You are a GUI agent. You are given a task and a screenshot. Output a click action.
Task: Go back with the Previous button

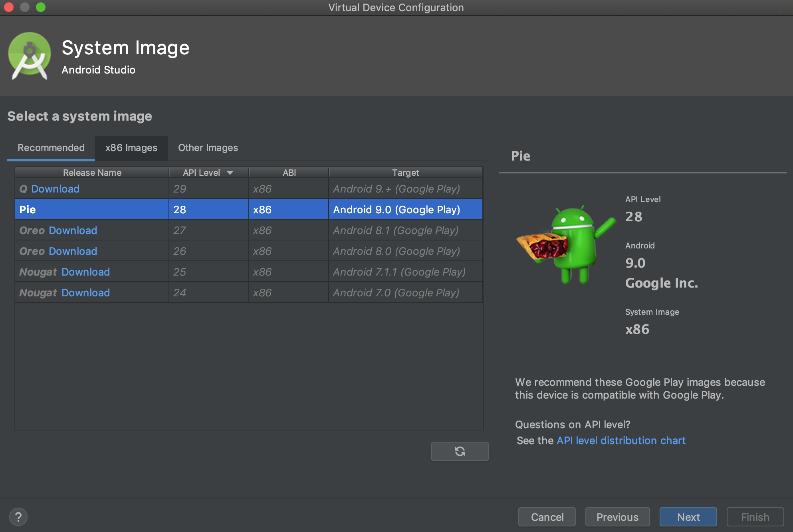click(617, 517)
